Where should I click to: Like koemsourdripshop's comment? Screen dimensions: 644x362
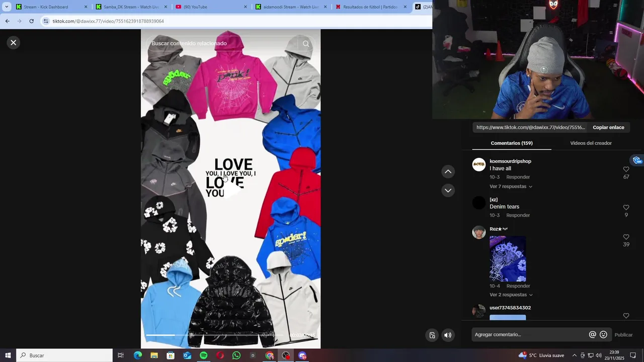click(626, 169)
